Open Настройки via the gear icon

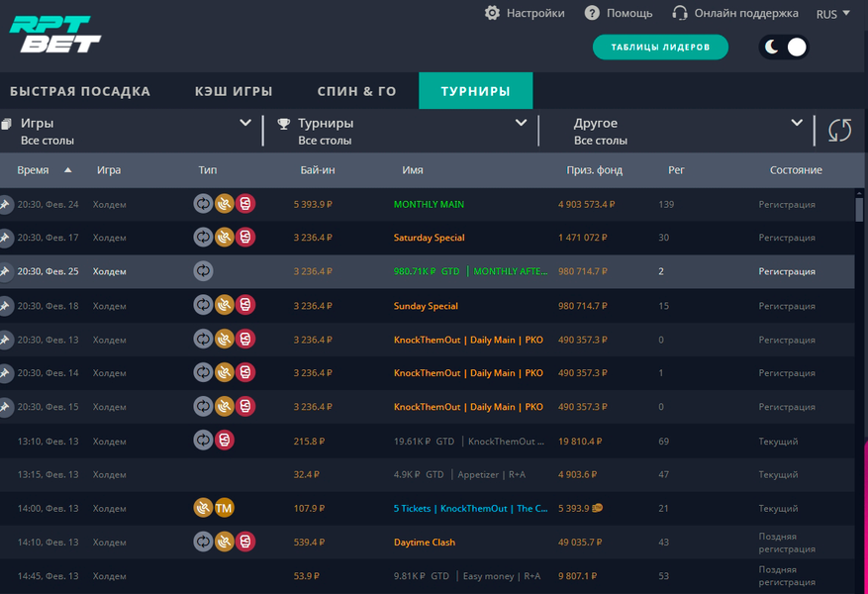point(492,13)
